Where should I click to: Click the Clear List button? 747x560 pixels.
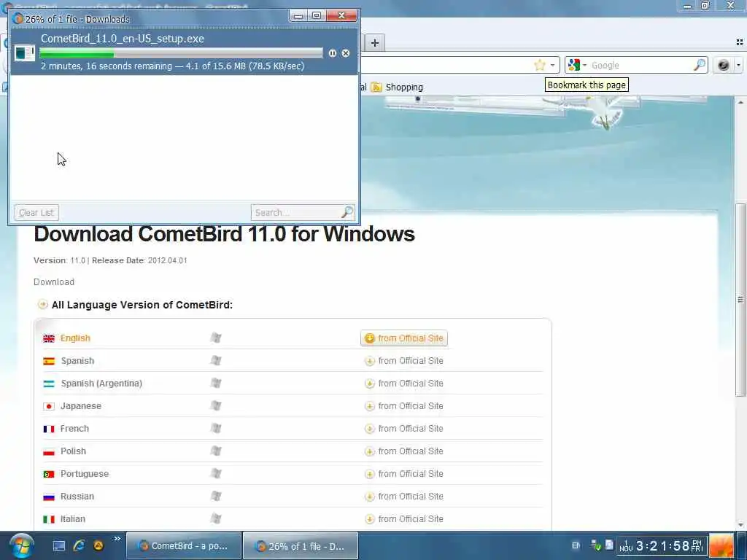coord(36,212)
